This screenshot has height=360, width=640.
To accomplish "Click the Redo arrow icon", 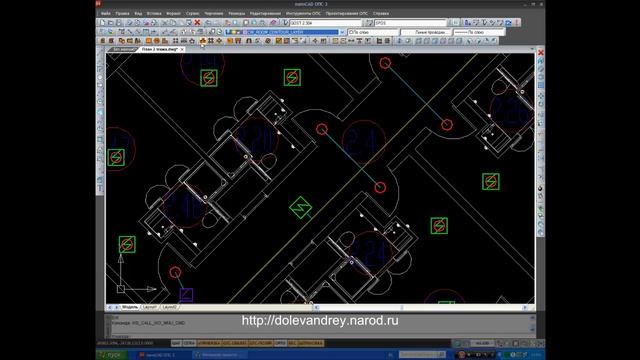I will coord(216,23).
